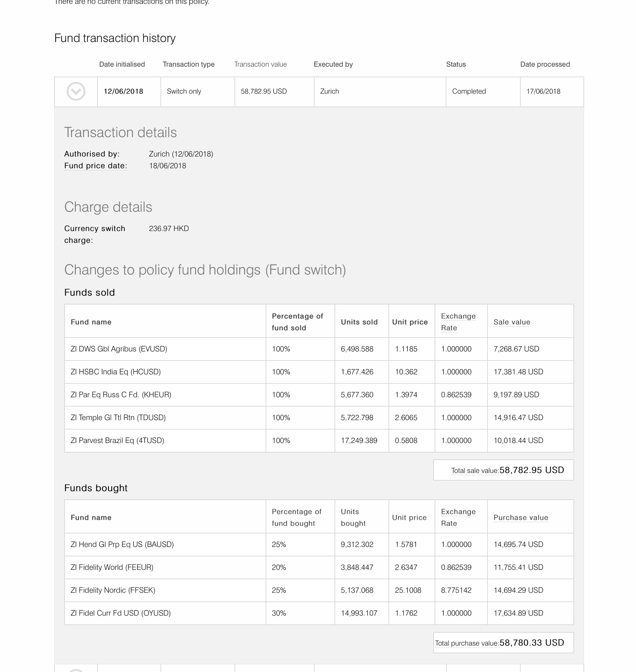Click units sold value 6,498.588
This screenshot has width=636, height=672.
[x=357, y=349]
